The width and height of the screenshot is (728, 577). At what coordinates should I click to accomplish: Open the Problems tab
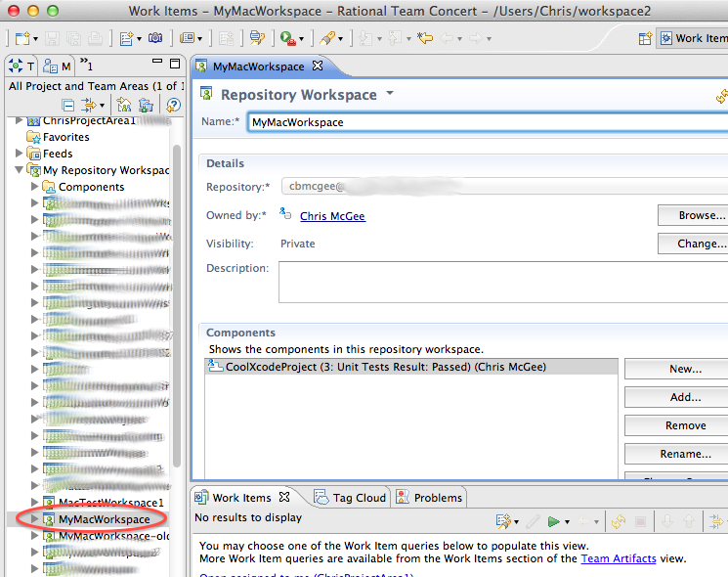[x=429, y=498]
